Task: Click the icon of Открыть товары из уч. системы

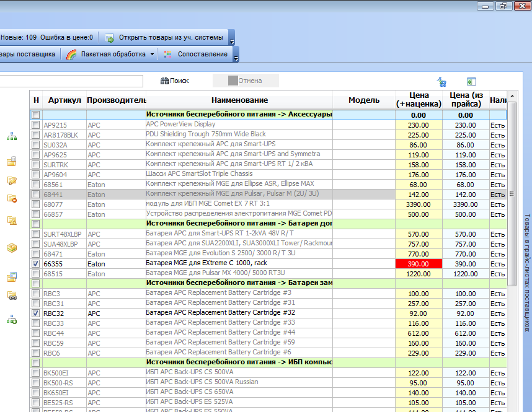Action: (x=109, y=38)
